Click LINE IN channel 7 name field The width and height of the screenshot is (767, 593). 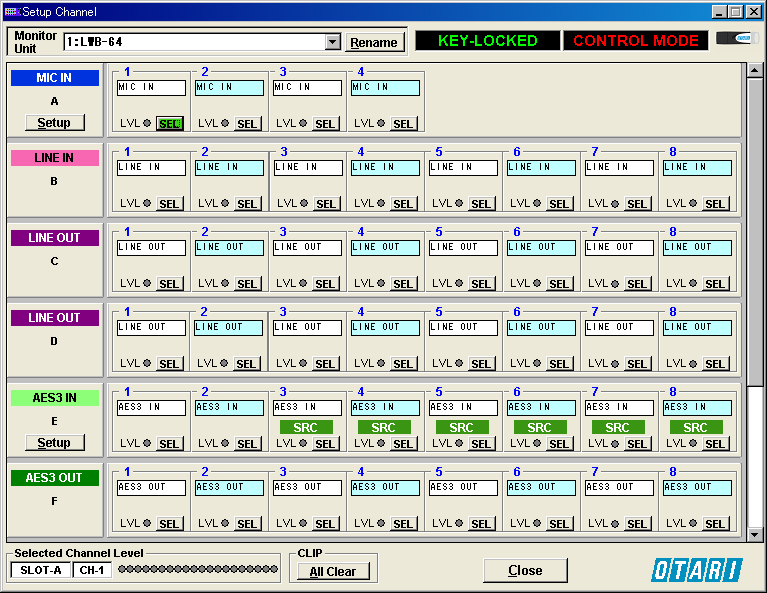coord(619,168)
